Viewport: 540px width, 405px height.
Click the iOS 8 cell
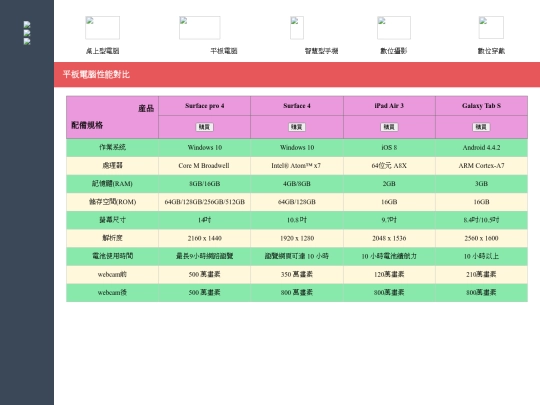pos(389,147)
